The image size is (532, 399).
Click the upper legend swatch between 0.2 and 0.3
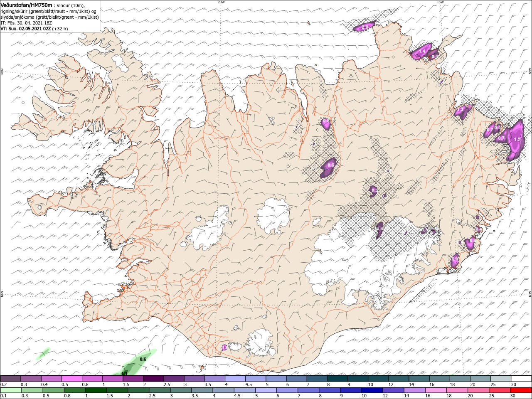(10, 379)
